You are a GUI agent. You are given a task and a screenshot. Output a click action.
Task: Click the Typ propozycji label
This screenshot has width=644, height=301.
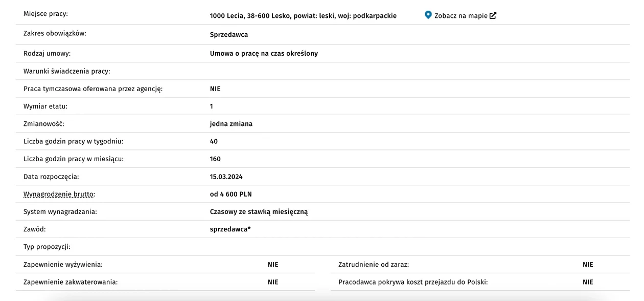click(x=47, y=247)
